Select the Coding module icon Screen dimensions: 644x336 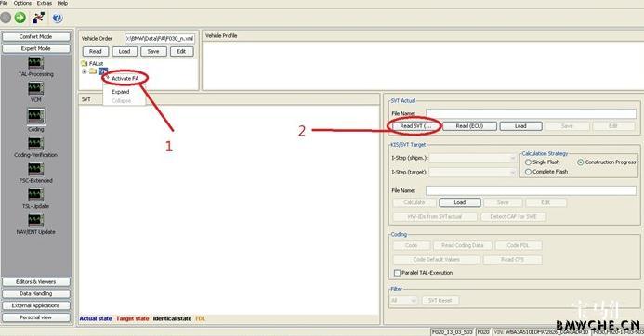35,117
